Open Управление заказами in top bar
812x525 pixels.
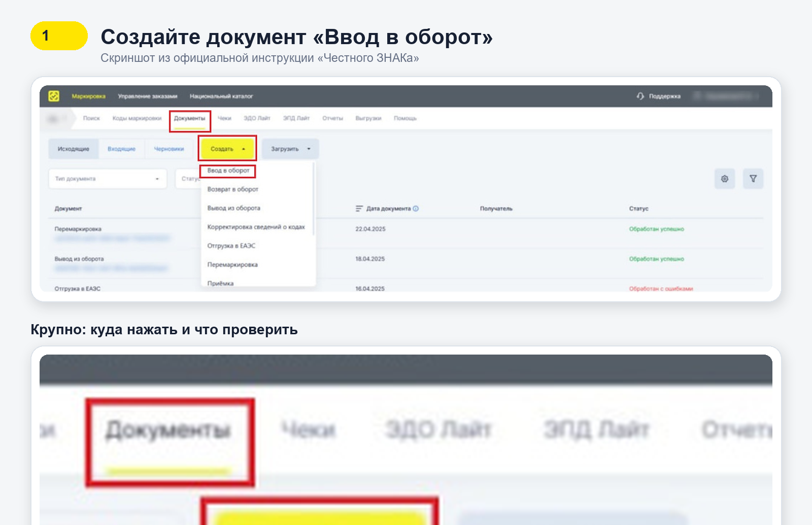(x=148, y=96)
